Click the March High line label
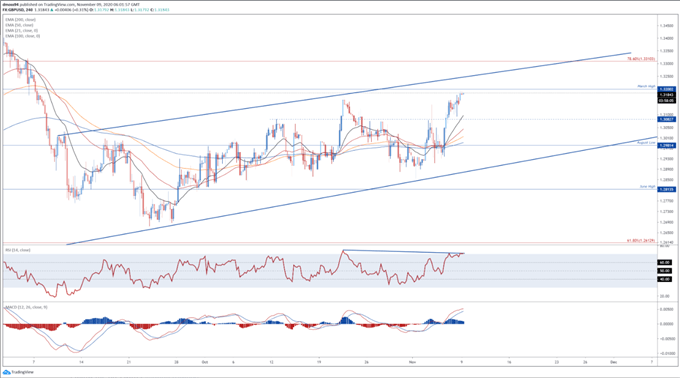The width and height of the screenshot is (680, 378). pos(646,86)
